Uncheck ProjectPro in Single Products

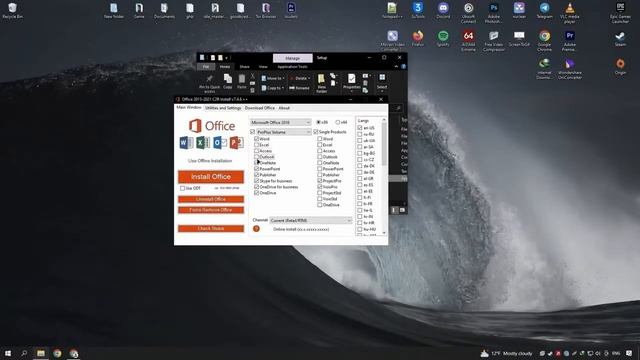[x=320, y=180]
